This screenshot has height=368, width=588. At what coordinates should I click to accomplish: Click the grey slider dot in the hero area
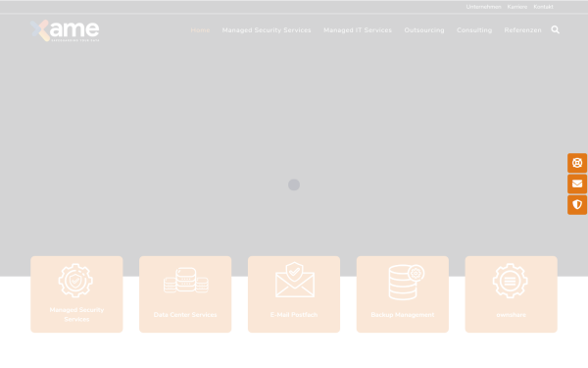click(294, 184)
